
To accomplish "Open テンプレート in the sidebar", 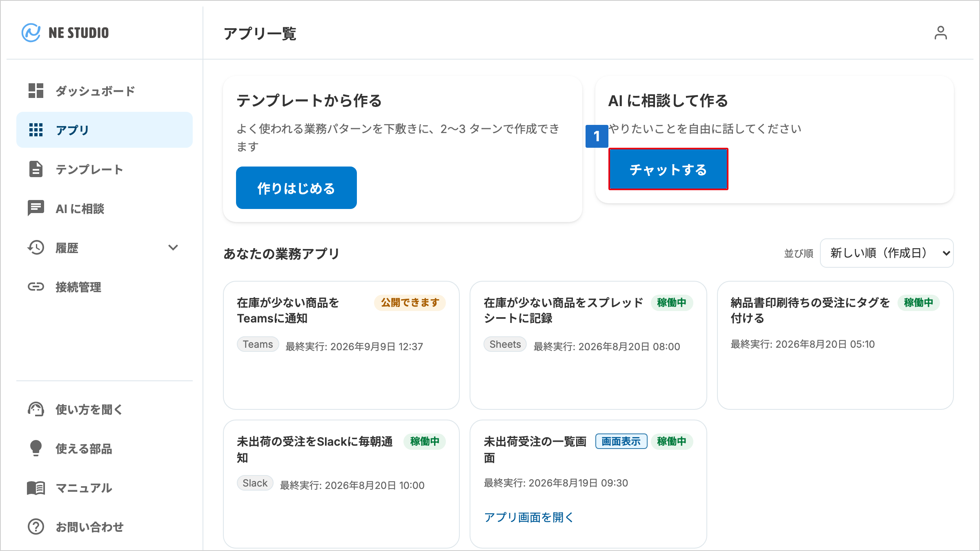I will (x=105, y=169).
